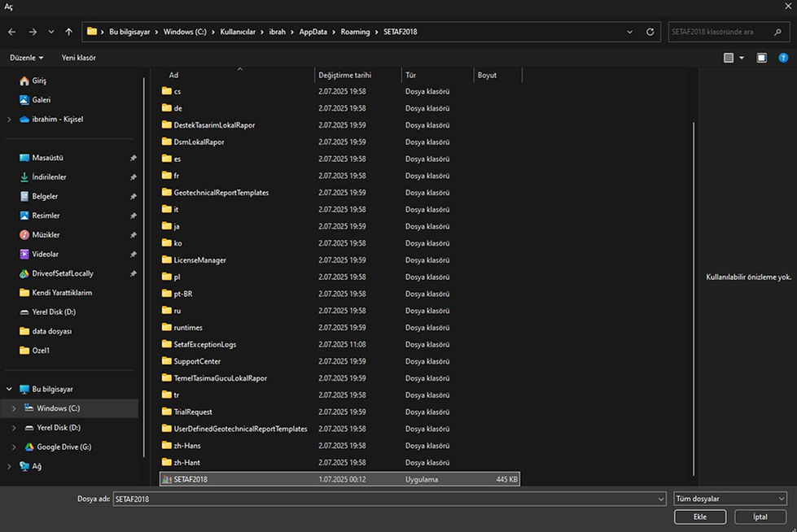
Task: Expand the Windows (C:) tree node
Action: point(14,409)
